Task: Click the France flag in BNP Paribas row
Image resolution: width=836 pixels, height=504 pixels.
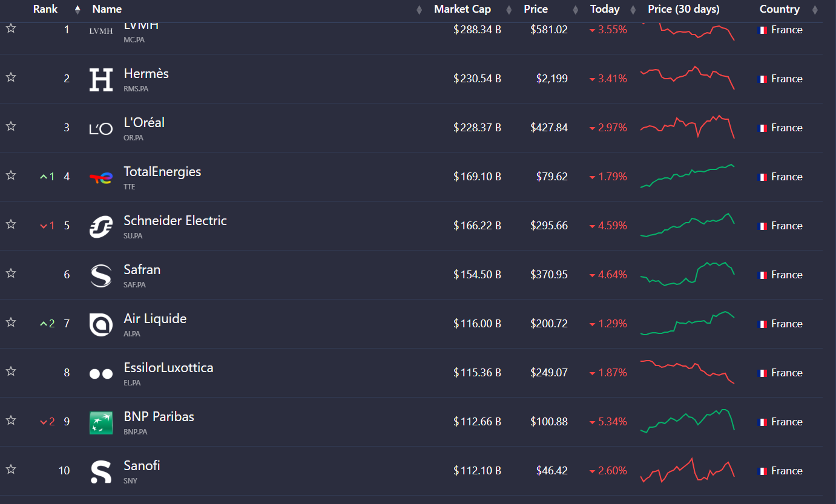Action: point(763,422)
